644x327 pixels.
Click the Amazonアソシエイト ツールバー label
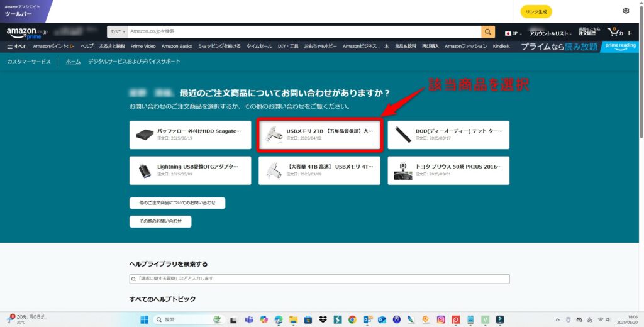(x=23, y=11)
